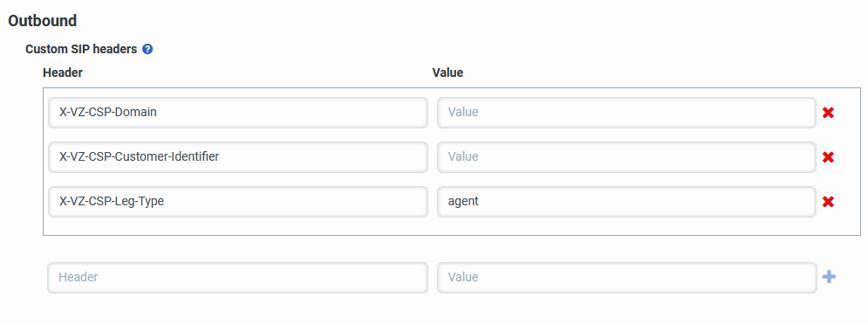Focus the Value field for Customer-Identifier header
868x325 pixels.
[626, 157]
